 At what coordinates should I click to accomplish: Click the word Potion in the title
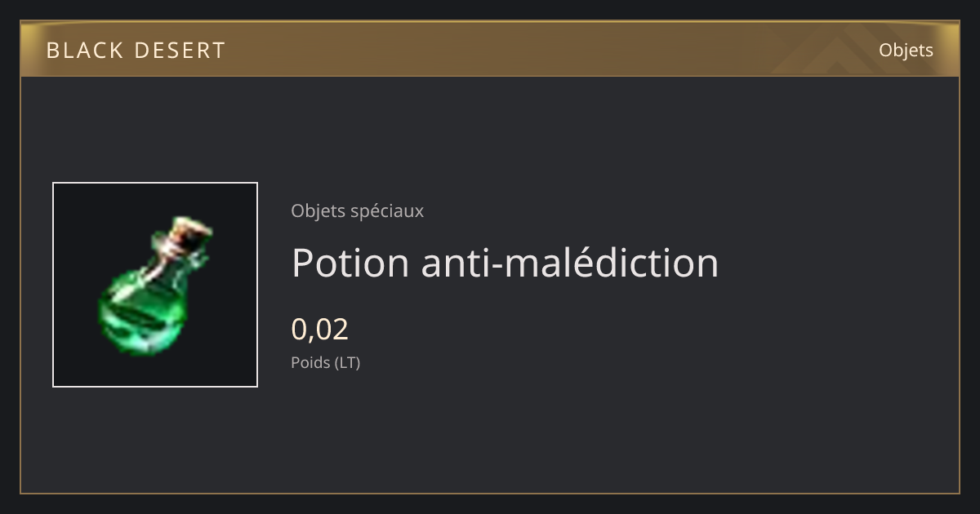350,263
